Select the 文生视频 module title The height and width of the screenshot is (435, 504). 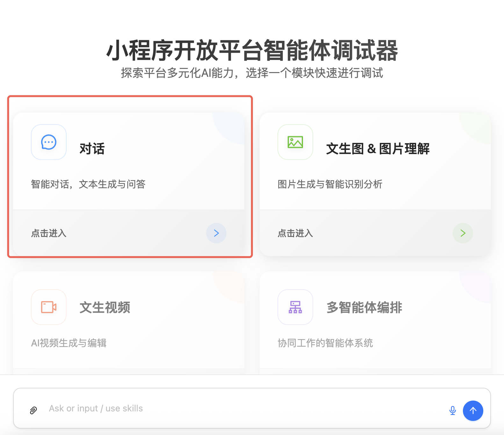tap(105, 308)
